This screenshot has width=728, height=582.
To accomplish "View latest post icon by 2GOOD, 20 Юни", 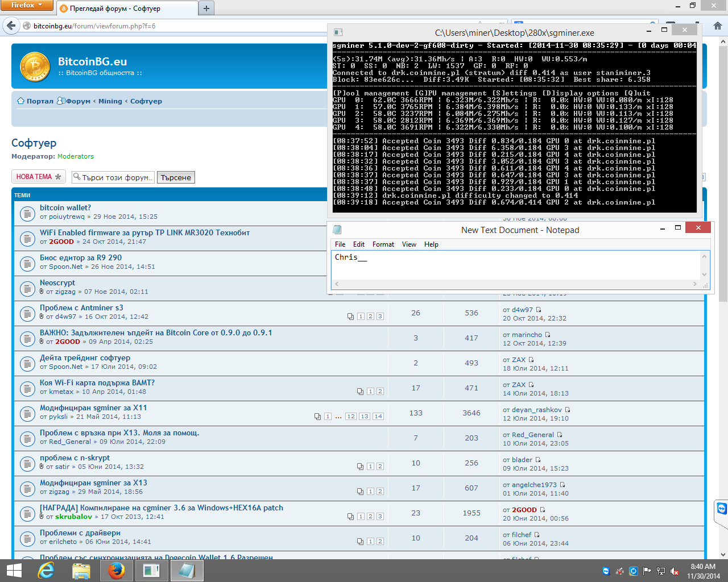I will click(x=543, y=510).
